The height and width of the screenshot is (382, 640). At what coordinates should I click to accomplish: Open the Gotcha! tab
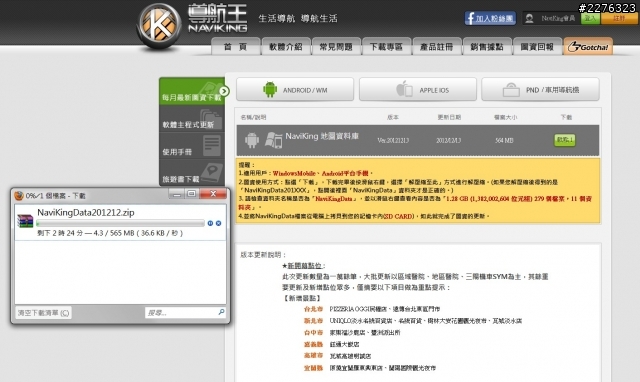click(588, 47)
